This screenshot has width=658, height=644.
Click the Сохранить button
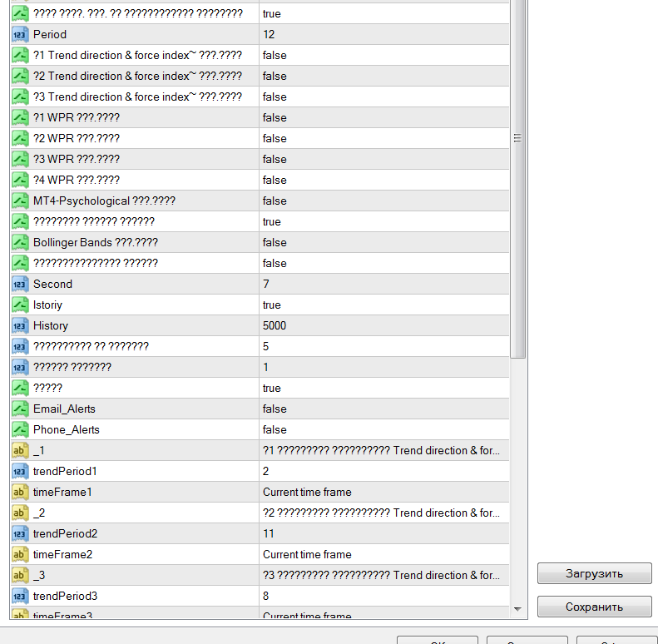594,607
